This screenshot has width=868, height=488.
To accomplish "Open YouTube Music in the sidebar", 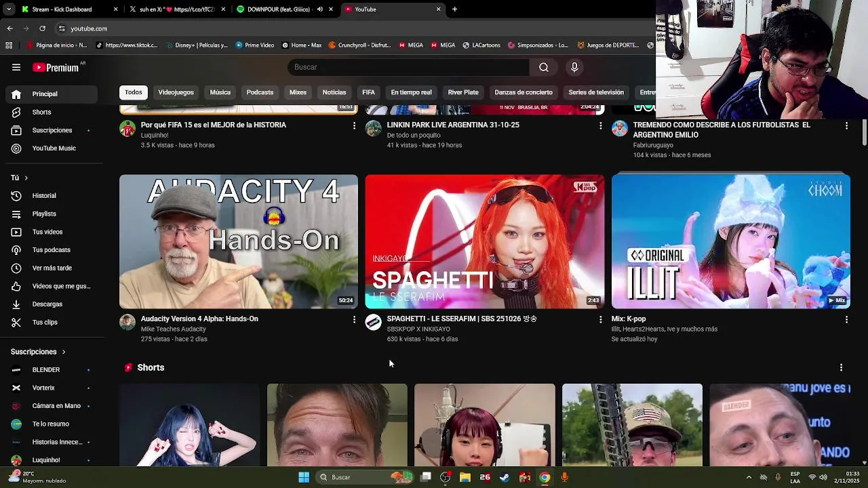I will tap(52, 148).
